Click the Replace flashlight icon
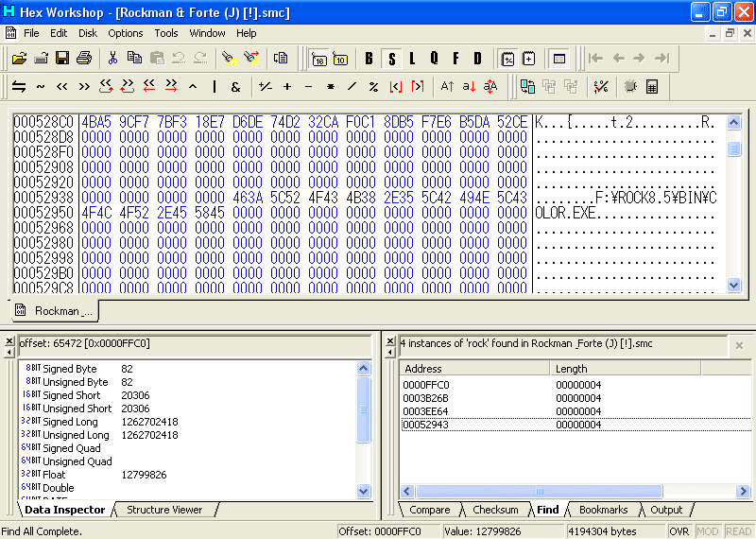This screenshot has height=539, width=756. (251, 59)
